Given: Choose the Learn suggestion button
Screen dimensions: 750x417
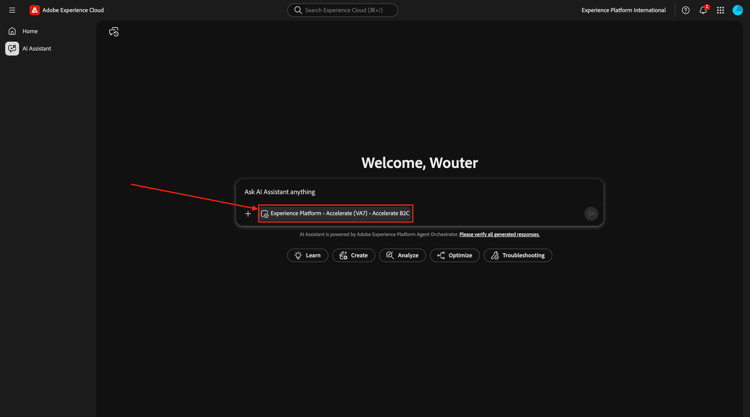Looking at the screenshot, I should coord(308,255).
